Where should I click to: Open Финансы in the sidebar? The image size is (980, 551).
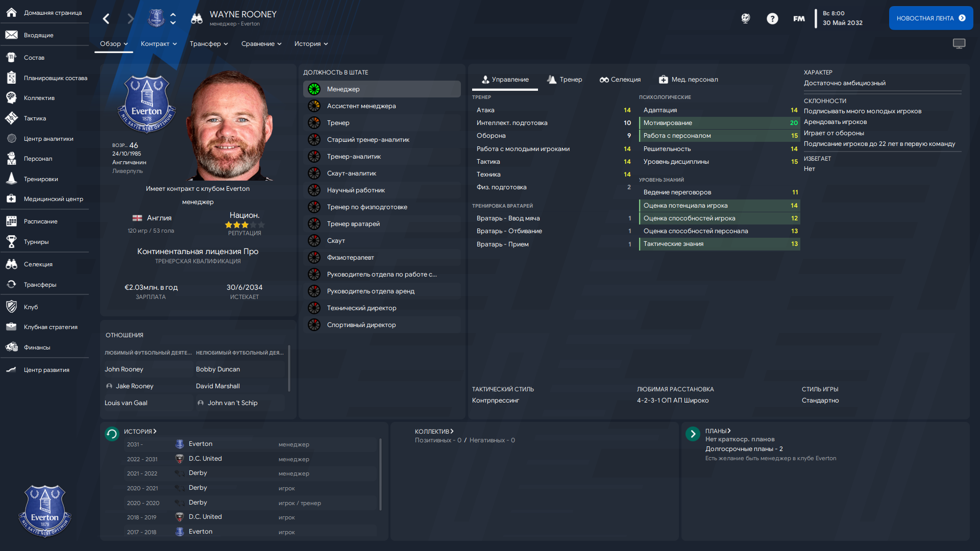[x=11, y=347]
